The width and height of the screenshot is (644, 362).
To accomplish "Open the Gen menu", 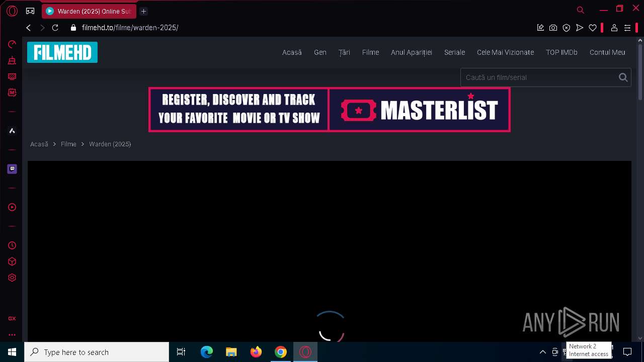I will [x=320, y=52].
